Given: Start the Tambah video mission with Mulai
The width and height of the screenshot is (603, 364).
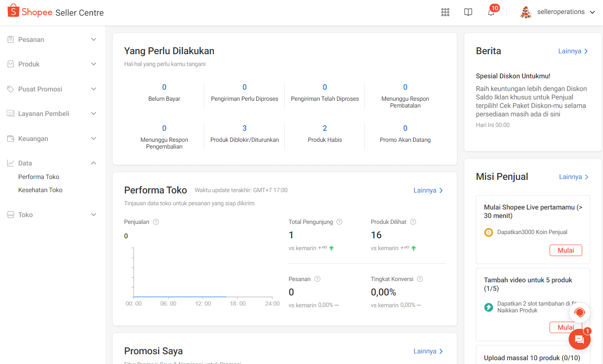Looking at the screenshot, I should click(x=566, y=327).
